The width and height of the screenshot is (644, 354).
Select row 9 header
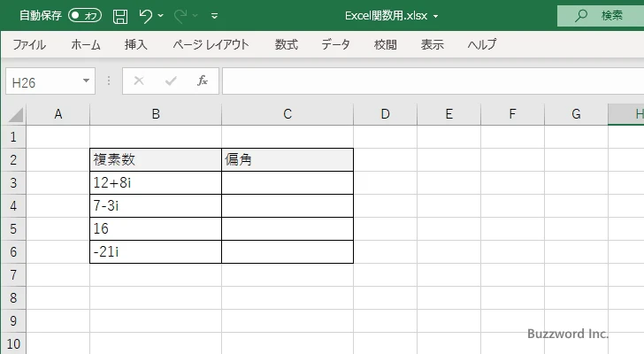pos(13,320)
